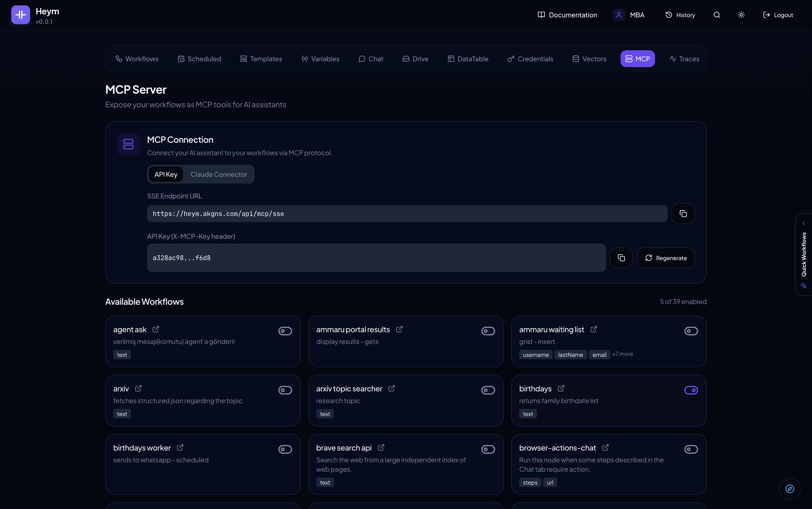Copy the SSE Endpoint URL
The image size is (812, 509).
click(x=683, y=214)
